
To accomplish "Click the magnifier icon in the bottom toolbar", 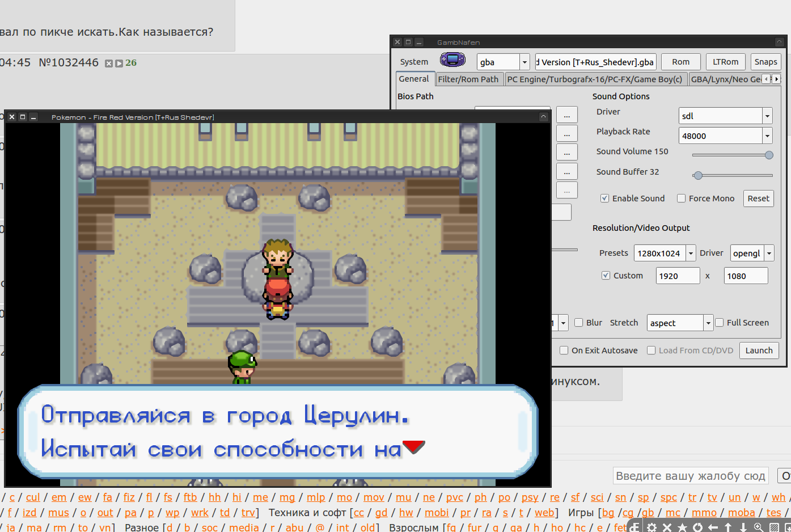I will click(x=759, y=527).
